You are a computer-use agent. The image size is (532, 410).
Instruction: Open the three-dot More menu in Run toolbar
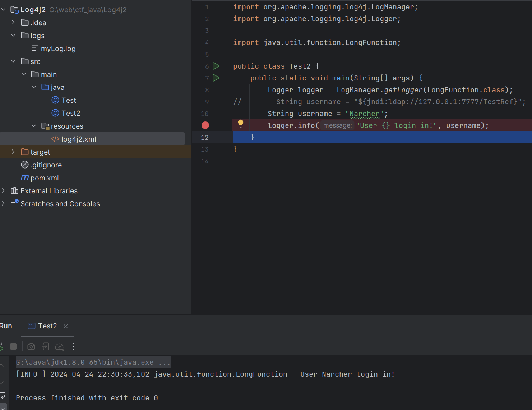click(73, 346)
